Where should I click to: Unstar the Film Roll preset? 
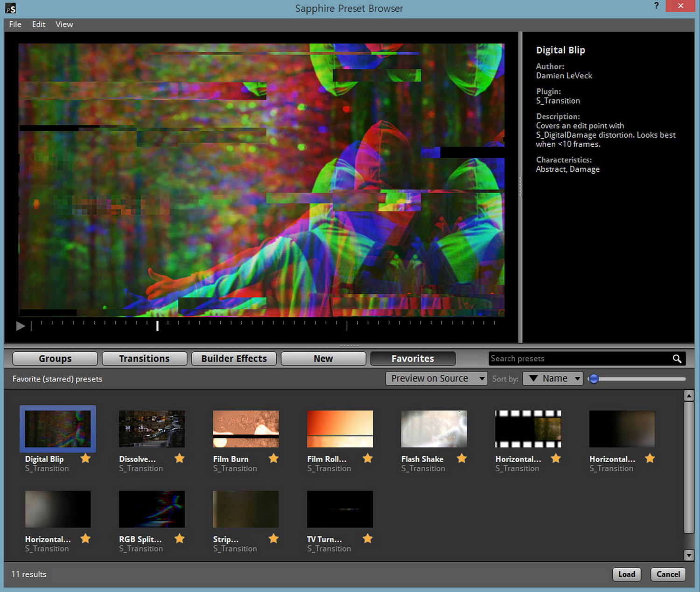(368, 458)
